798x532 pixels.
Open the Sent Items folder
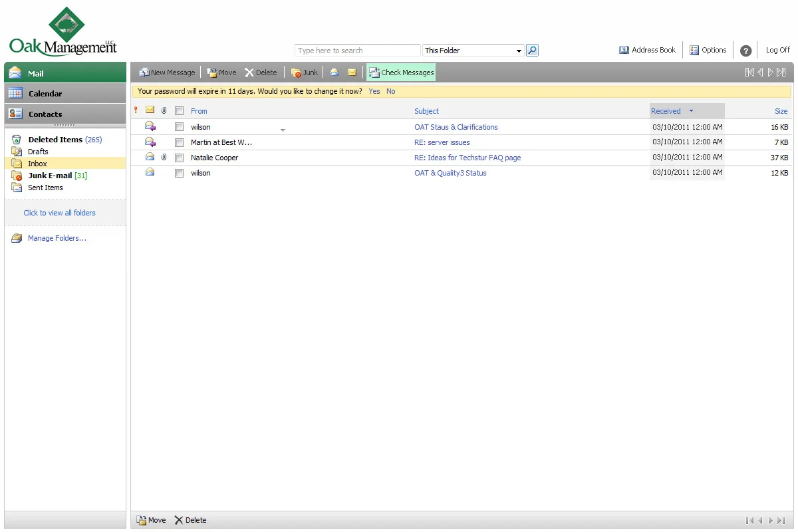point(45,188)
